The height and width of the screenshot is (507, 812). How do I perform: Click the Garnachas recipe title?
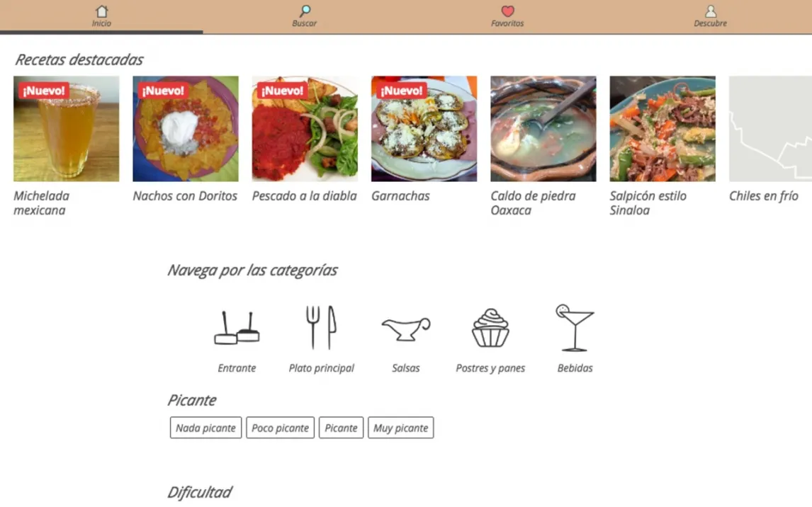click(x=400, y=196)
